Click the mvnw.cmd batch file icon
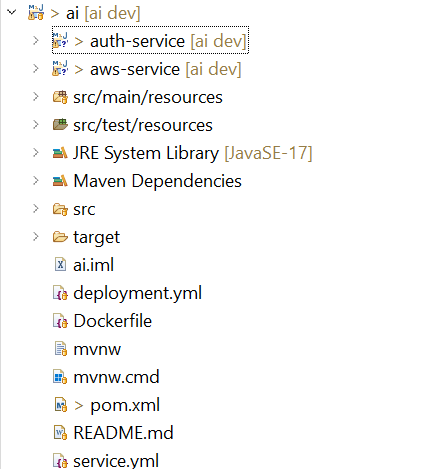Image resolution: width=424 pixels, height=469 pixels. click(60, 377)
